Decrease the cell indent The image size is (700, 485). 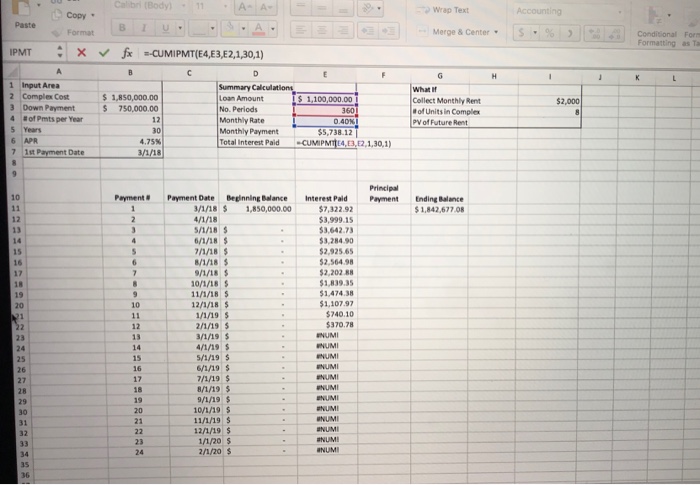point(368,31)
